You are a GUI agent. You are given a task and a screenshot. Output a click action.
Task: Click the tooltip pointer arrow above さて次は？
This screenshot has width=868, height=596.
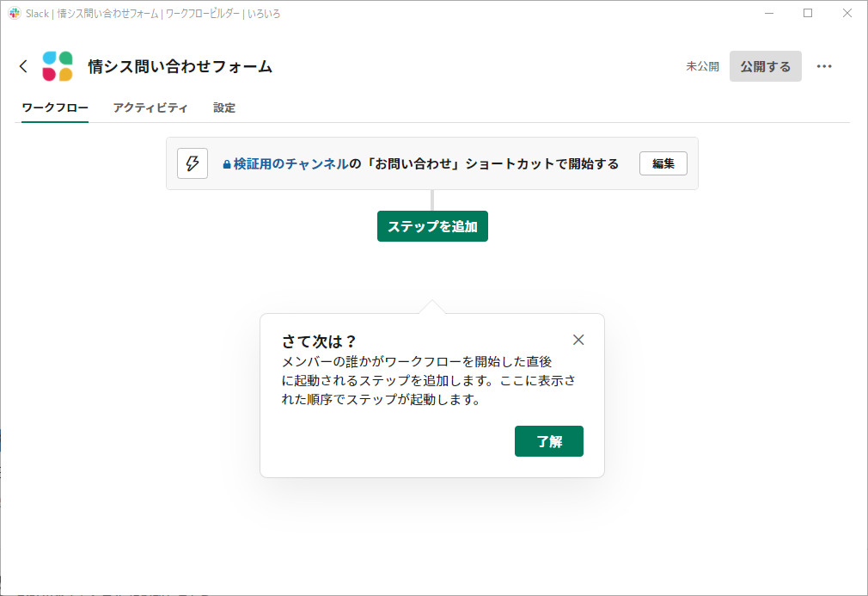point(432,306)
